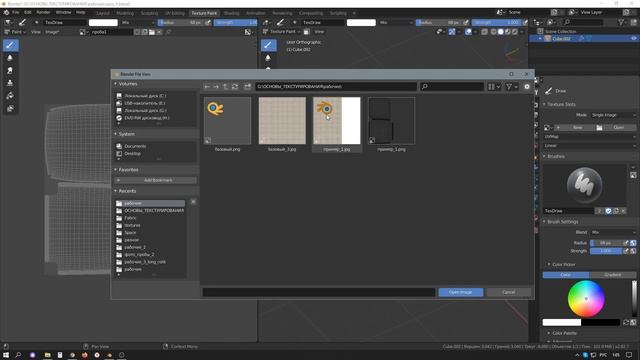Open the image folder icon in image editor header
This screenshot has width=640, height=360.
pyautogui.click(x=152, y=32)
